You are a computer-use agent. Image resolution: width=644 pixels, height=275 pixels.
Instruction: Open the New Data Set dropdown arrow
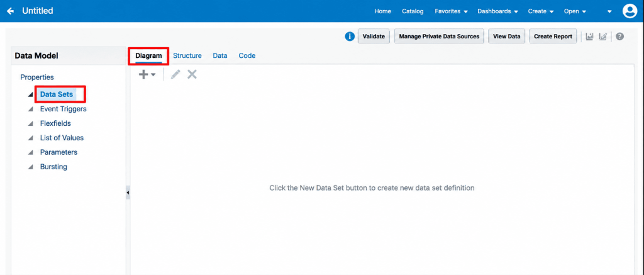tap(153, 75)
